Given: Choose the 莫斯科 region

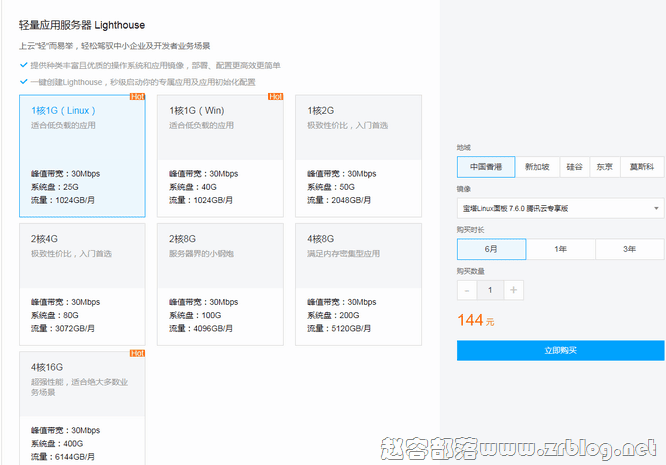Looking at the screenshot, I should point(642,167).
